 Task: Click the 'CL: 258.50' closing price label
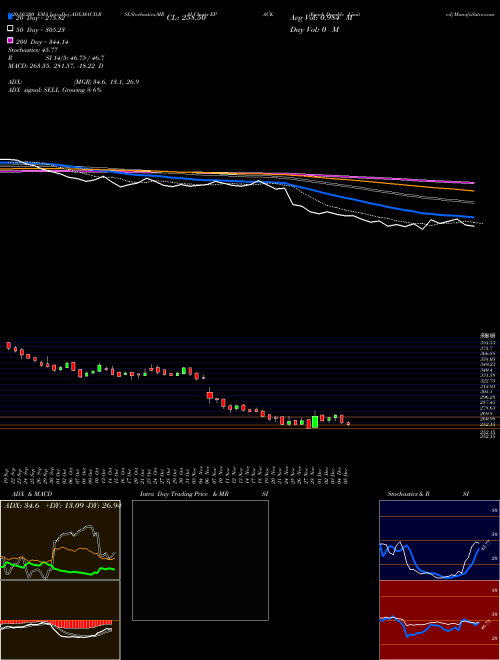(186, 18)
